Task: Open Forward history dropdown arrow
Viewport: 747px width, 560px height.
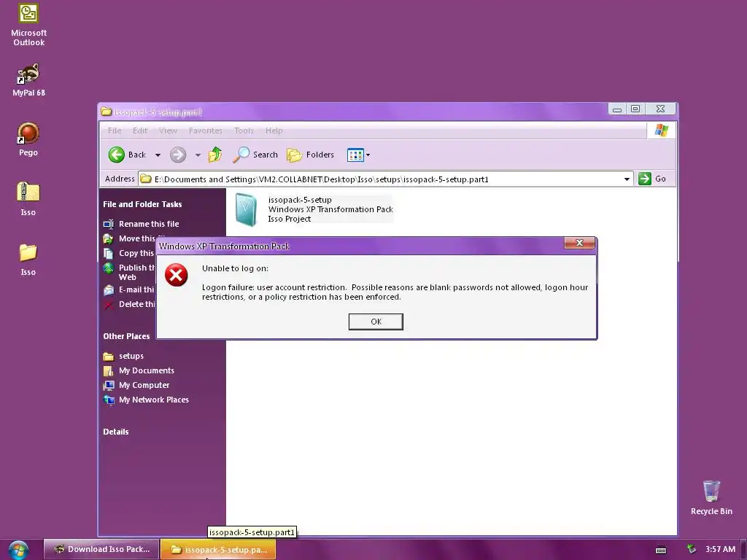Action: (198, 155)
